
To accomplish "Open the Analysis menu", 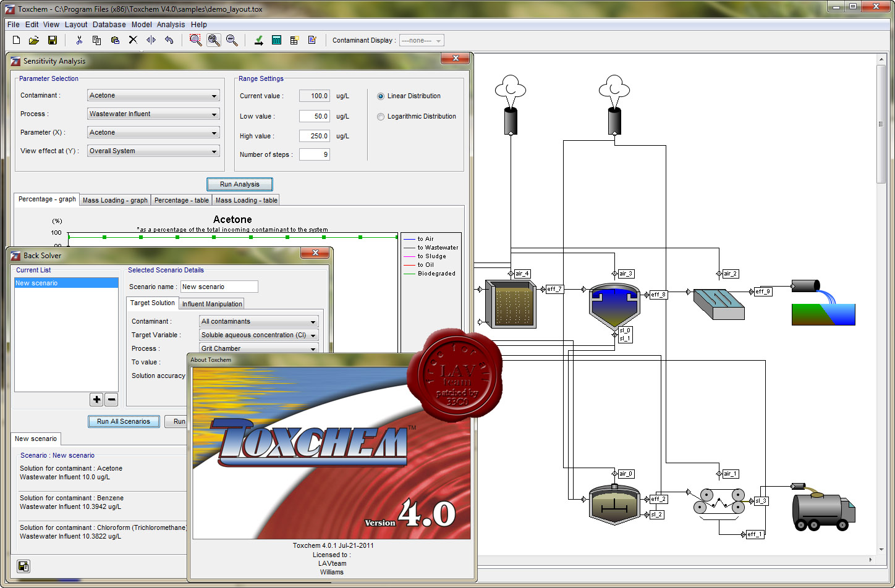I will 171,25.
